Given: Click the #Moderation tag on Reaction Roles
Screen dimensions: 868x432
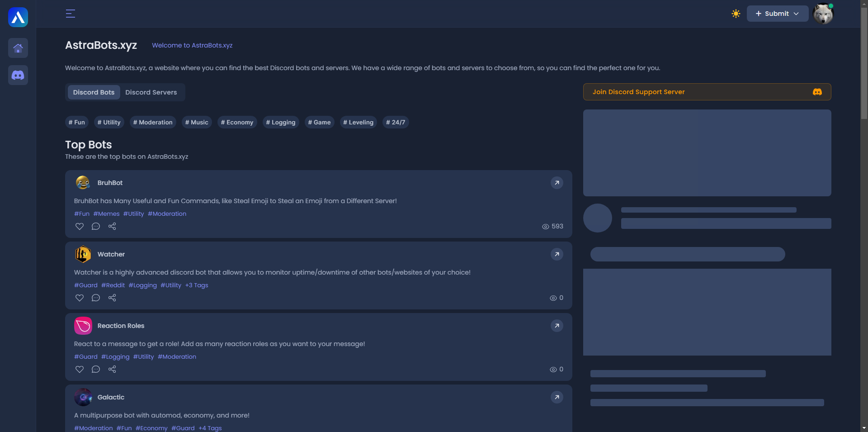Looking at the screenshot, I should point(177,356).
